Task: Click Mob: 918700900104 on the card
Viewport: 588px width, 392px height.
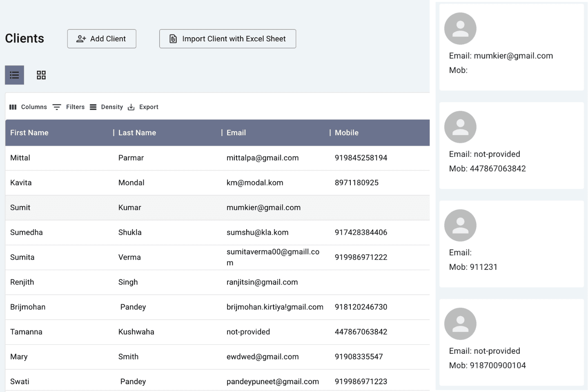Action: 488,365
